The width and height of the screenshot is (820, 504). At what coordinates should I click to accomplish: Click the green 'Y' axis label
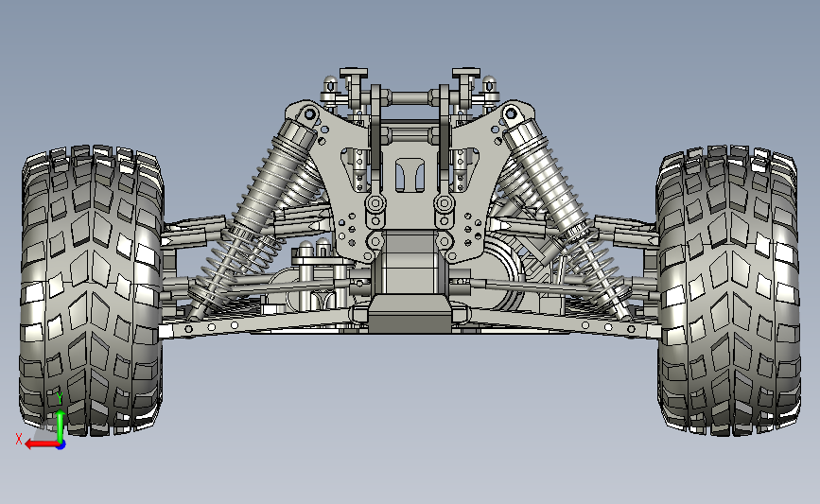pos(60,398)
